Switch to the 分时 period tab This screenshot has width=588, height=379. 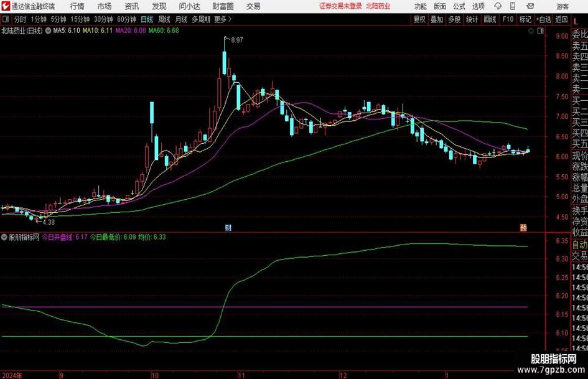point(20,19)
